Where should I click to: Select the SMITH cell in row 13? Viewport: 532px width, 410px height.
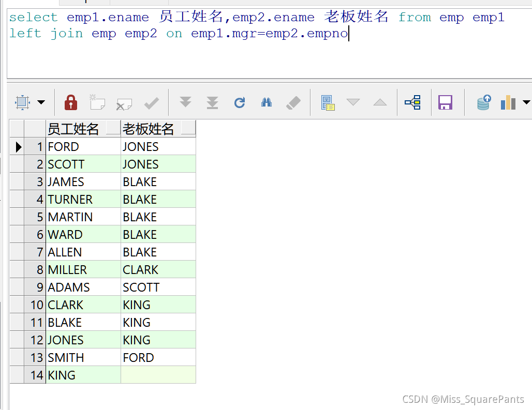[83, 358]
